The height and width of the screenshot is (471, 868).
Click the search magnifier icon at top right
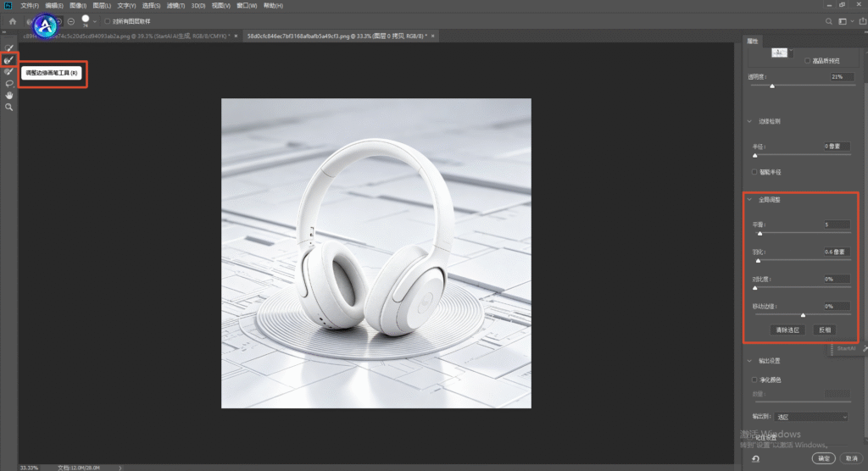click(x=829, y=21)
